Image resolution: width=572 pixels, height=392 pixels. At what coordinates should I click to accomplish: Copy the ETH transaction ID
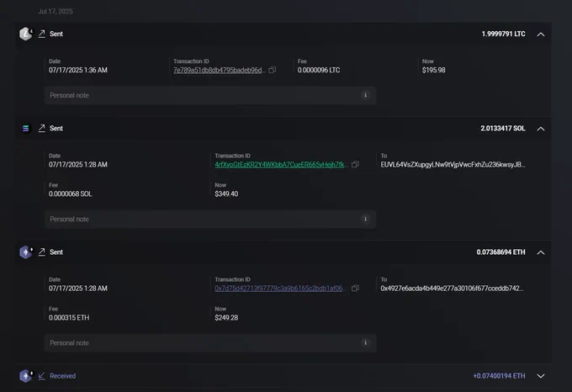[355, 288]
